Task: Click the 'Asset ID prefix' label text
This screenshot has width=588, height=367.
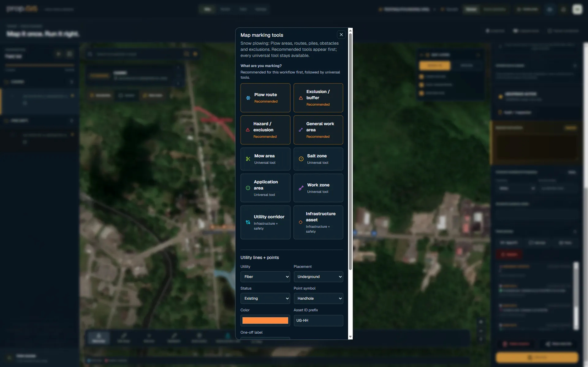Action: tap(306, 310)
